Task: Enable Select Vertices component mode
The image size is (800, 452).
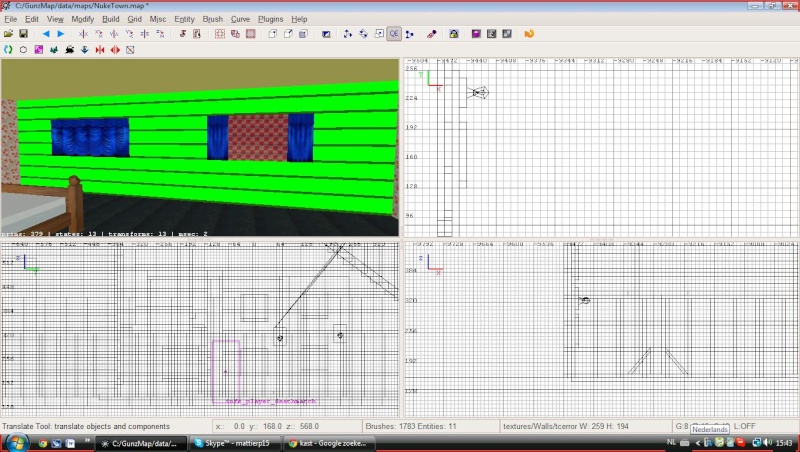Action: [x=273, y=34]
